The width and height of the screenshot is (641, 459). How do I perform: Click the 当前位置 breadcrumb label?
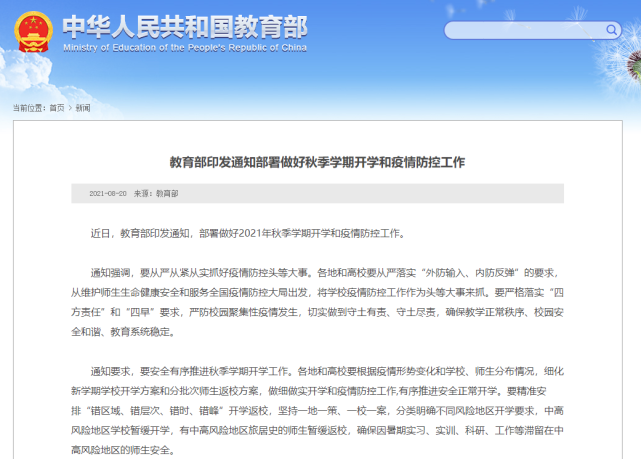tap(29, 108)
